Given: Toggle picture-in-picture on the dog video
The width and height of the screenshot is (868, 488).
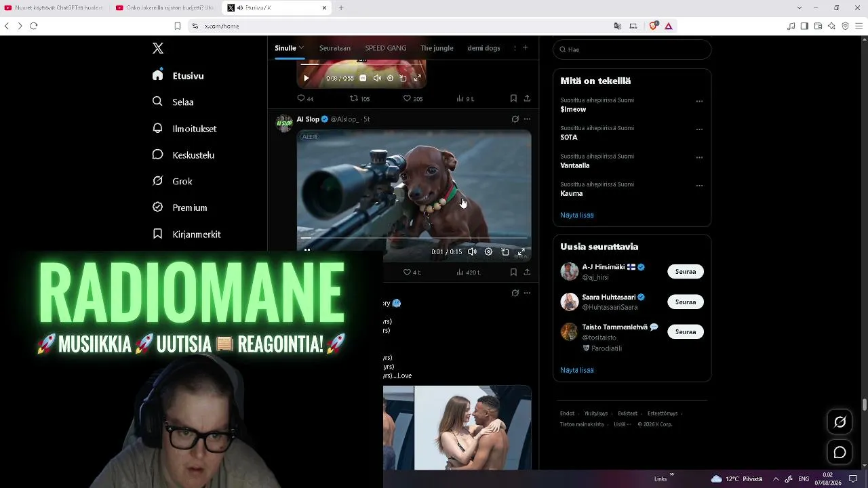Looking at the screenshot, I should click(x=505, y=251).
